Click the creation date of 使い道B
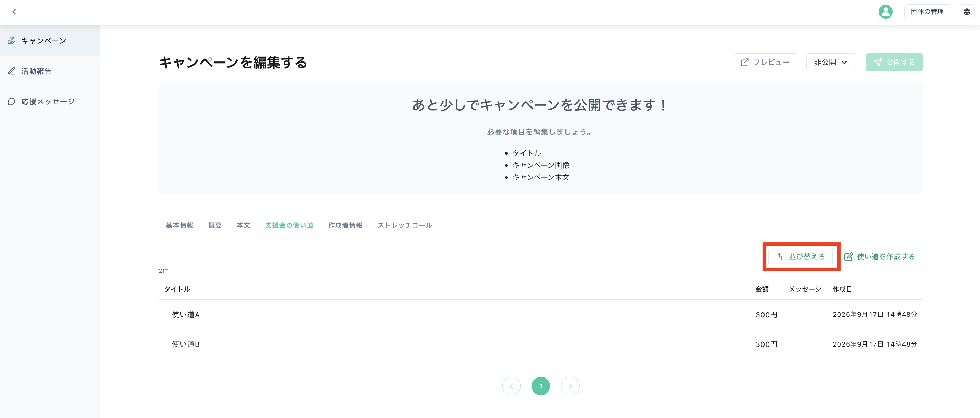This screenshot has width=980, height=418. pyautogui.click(x=875, y=344)
